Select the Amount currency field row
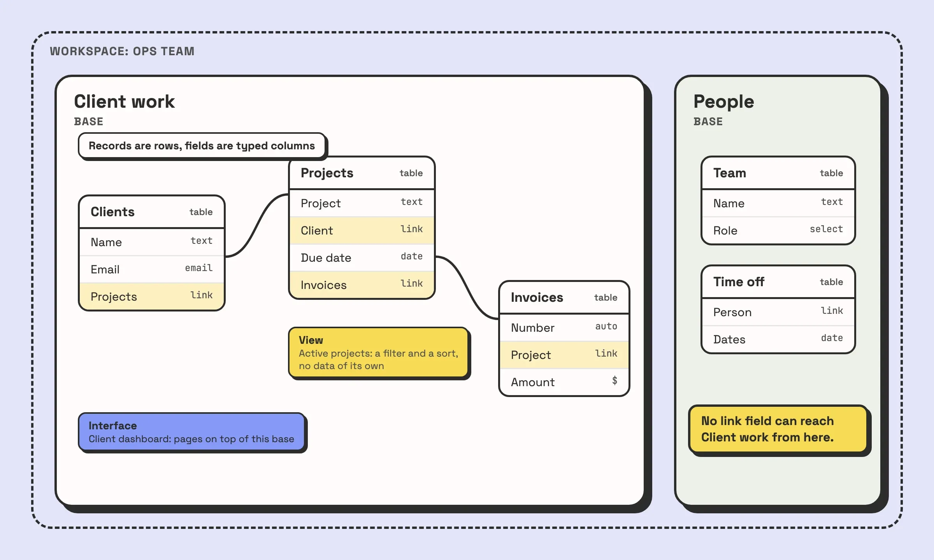The height and width of the screenshot is (560, 934). (x=564, y=382)
